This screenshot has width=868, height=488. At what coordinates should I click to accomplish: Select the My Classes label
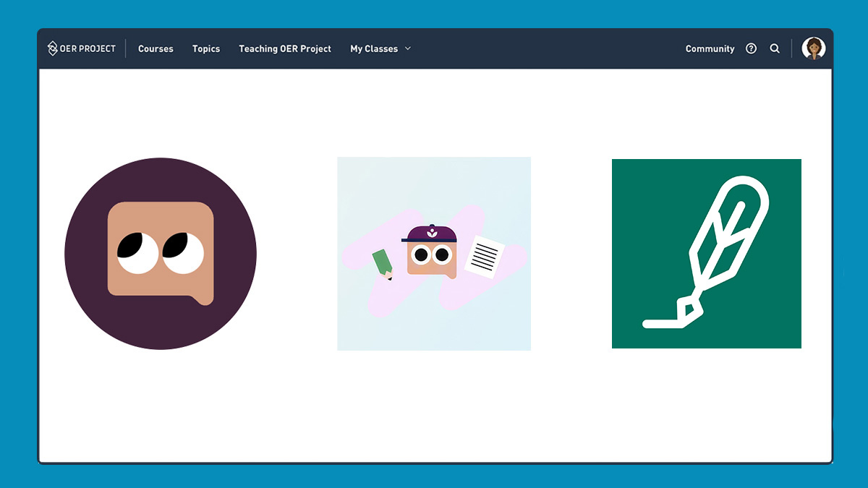[374, 48]
